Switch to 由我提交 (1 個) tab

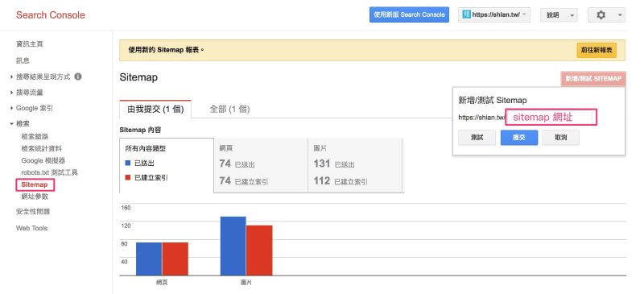[x=155, y=109]
